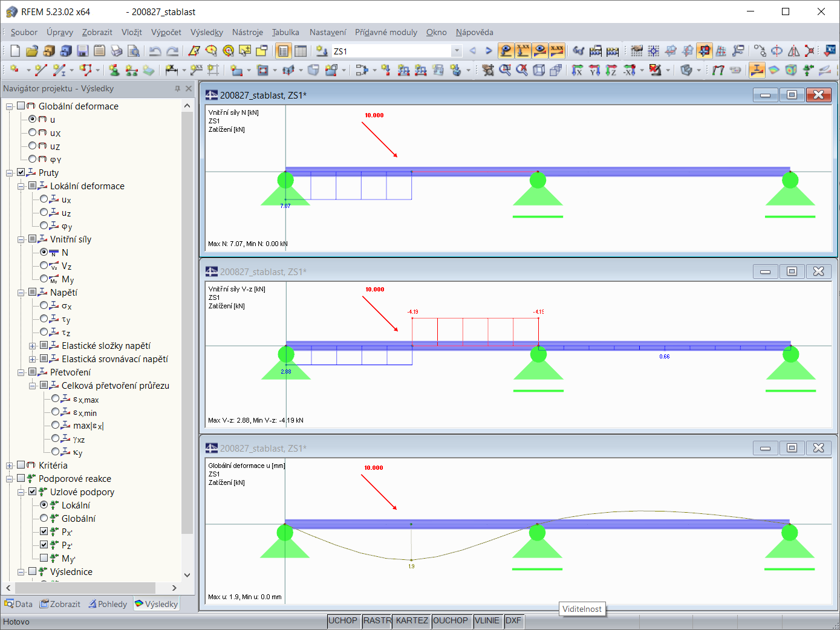
Task: Click the navigator horizontal scrollbar
Action: [x=85, y=588]
